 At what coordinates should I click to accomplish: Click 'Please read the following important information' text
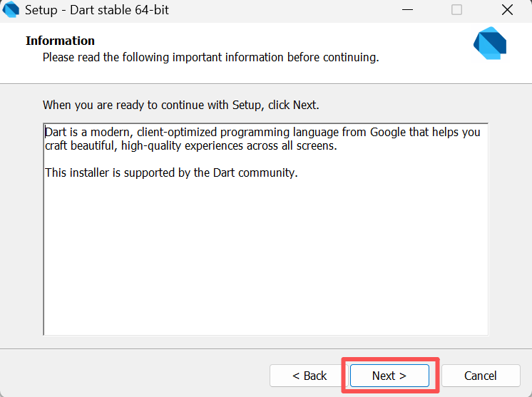tap(210, 57)
